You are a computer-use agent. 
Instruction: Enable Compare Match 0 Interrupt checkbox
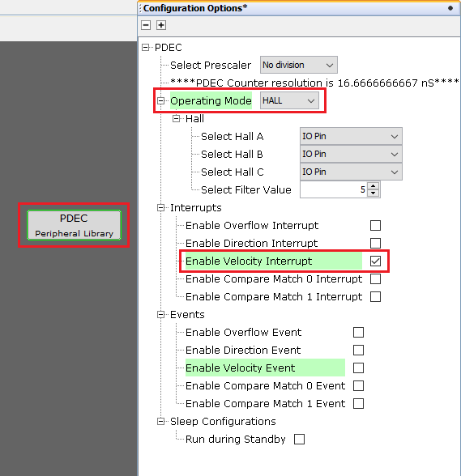[x=375, y=279]
